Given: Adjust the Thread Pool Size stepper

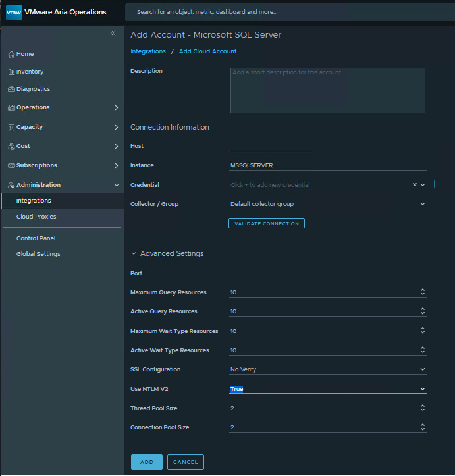Looking at the screenshot, I should click(423, 408).
